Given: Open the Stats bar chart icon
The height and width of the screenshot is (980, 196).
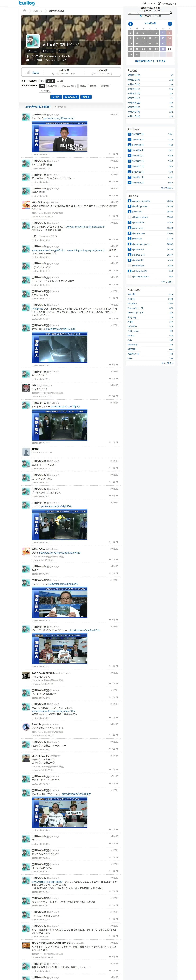Looking at the screenshot, I should (x=28, y=72).
